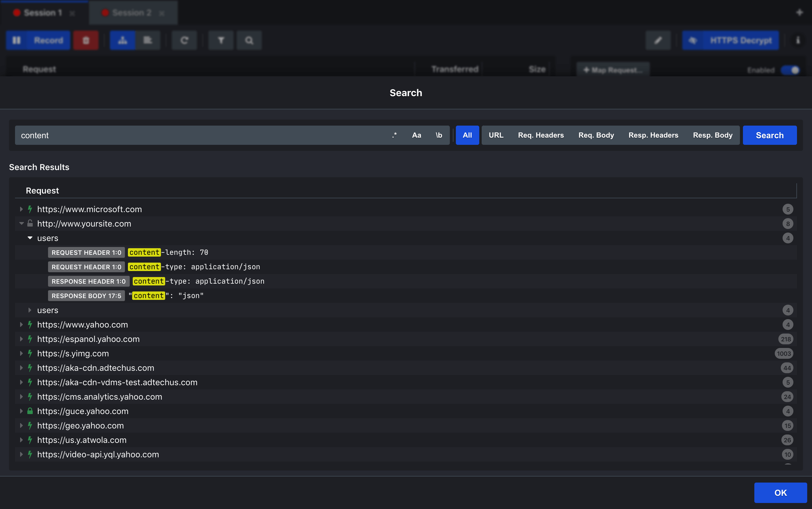Click the pencil edit icon
812x509 pixels.
coord(658,40)
